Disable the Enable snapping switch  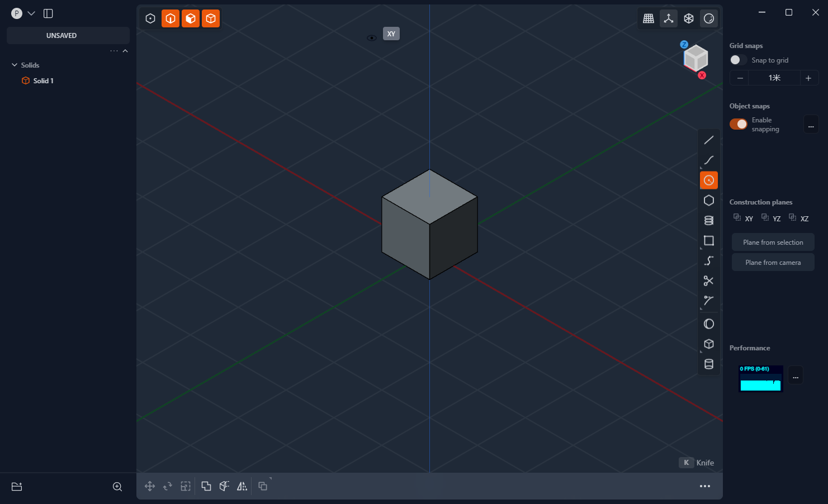tap(738, 124)
